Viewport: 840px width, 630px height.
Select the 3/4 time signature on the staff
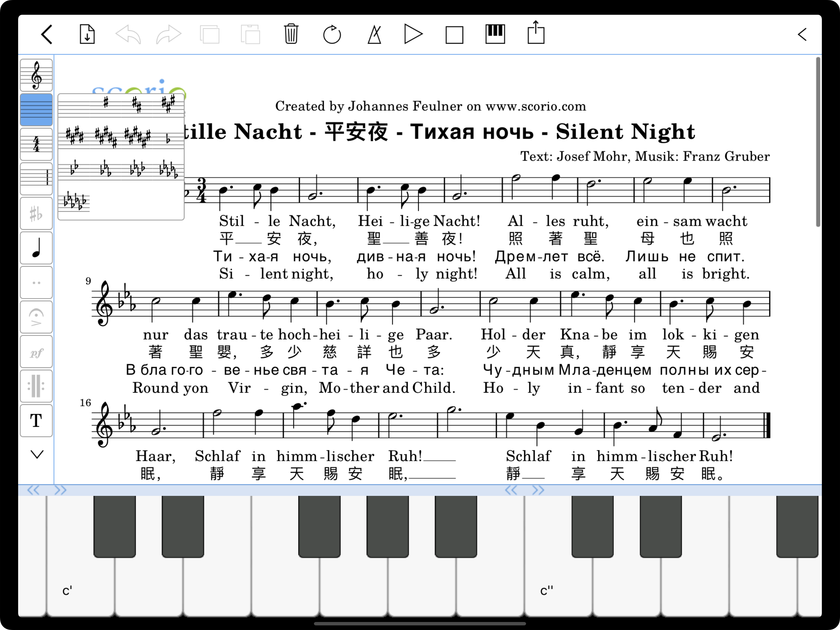click(x=201, y=190)
